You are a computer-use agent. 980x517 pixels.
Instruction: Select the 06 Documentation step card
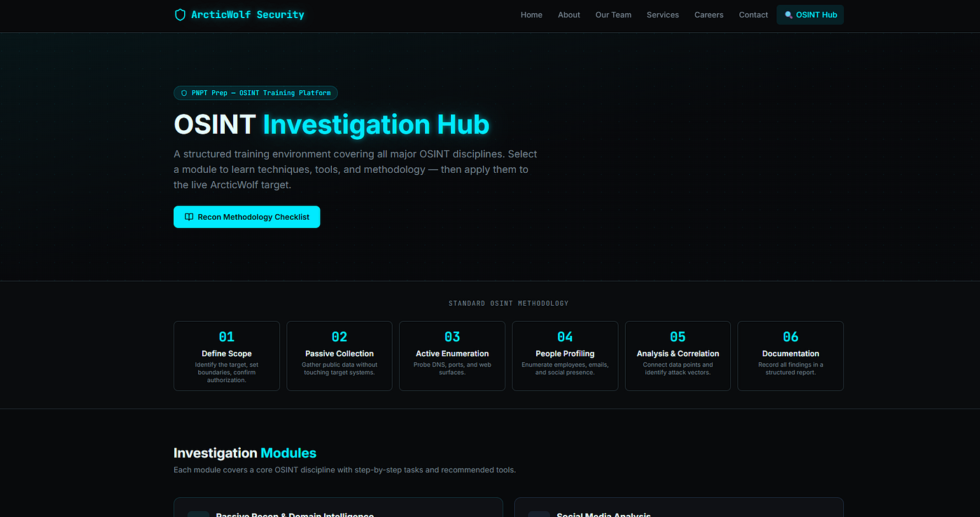(x=790, y=356)
